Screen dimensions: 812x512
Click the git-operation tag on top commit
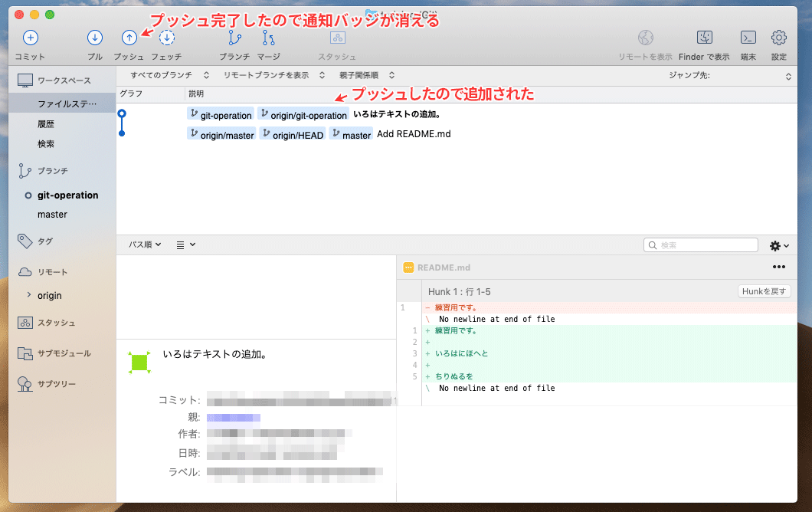point(221,114)
